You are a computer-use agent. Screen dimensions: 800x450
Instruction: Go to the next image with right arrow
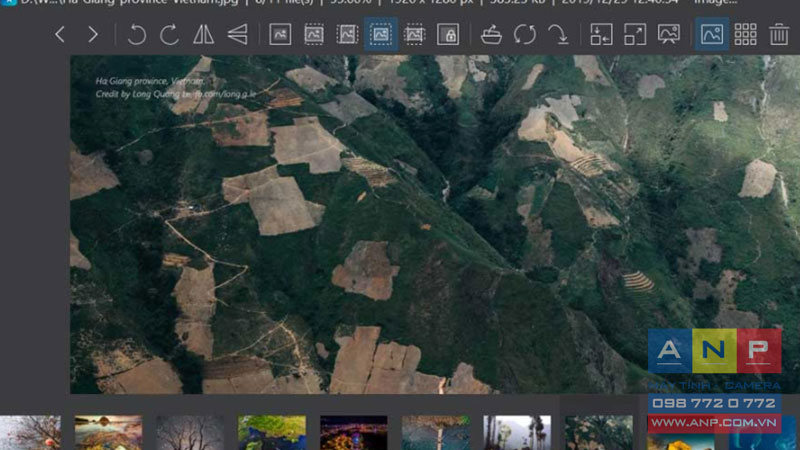[93, 35]
